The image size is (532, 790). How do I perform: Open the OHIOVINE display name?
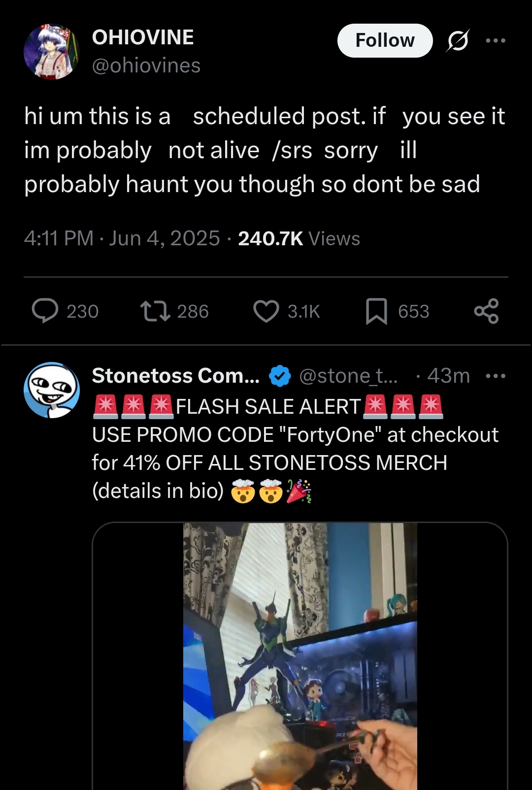coord(143,37)
